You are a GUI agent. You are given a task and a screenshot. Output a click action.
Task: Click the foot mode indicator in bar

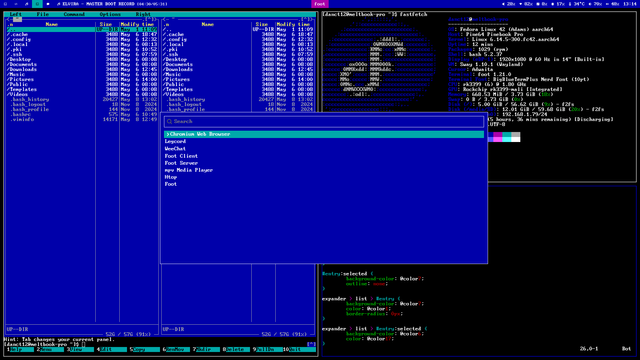[320, 4]
